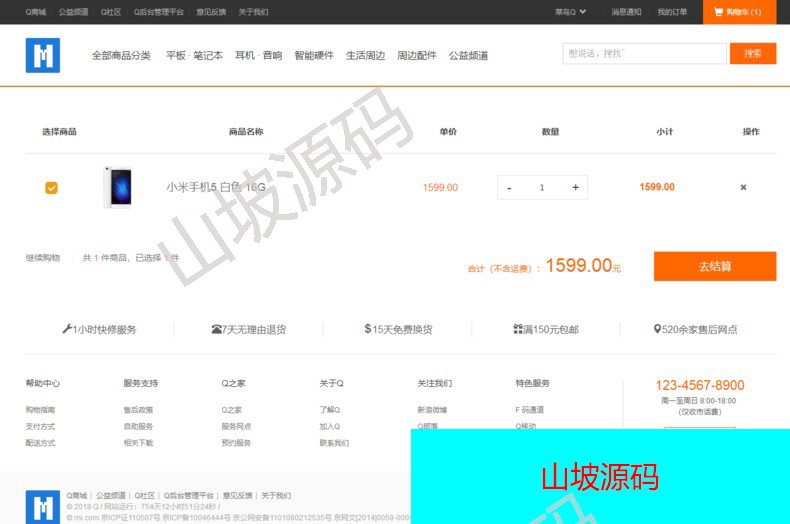Click the 继续购物 link
Image resolution: width=790 pixels, height=524 pixels.
[43, 257]
